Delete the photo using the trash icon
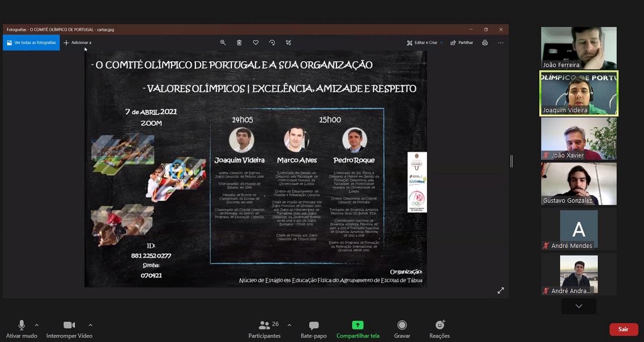Screen dimensions: 644x342 click(239, 43)
